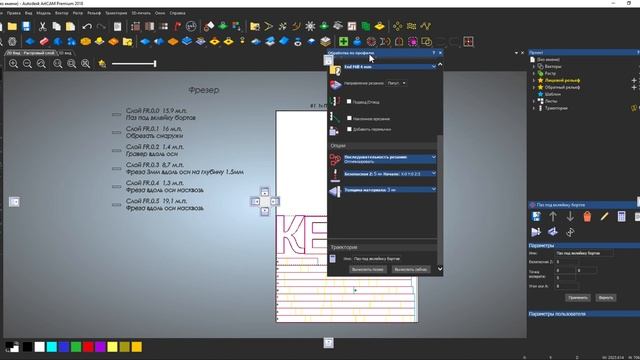This screenshot has width=640, height=360.
Task: Expand the Траектории tree node
Action: (x=534, y=108)
